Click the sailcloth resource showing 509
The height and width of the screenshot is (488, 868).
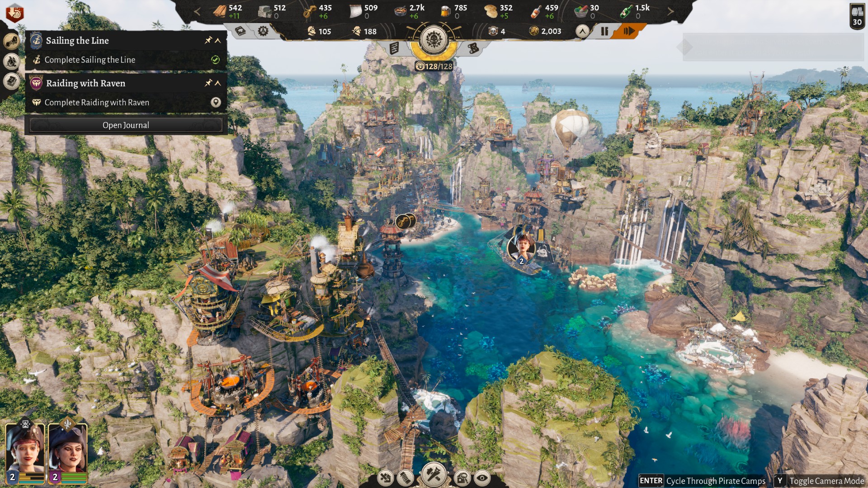tap(363, 11)
